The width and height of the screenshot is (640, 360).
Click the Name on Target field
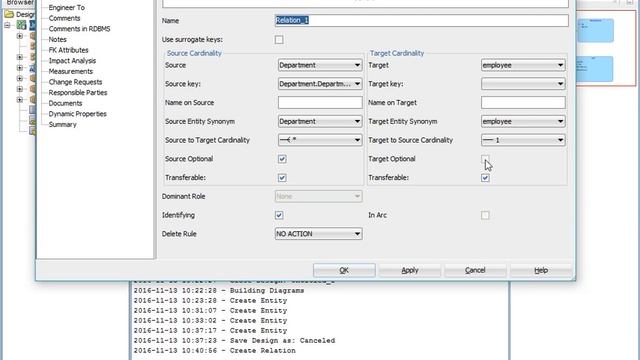[523, 102]
